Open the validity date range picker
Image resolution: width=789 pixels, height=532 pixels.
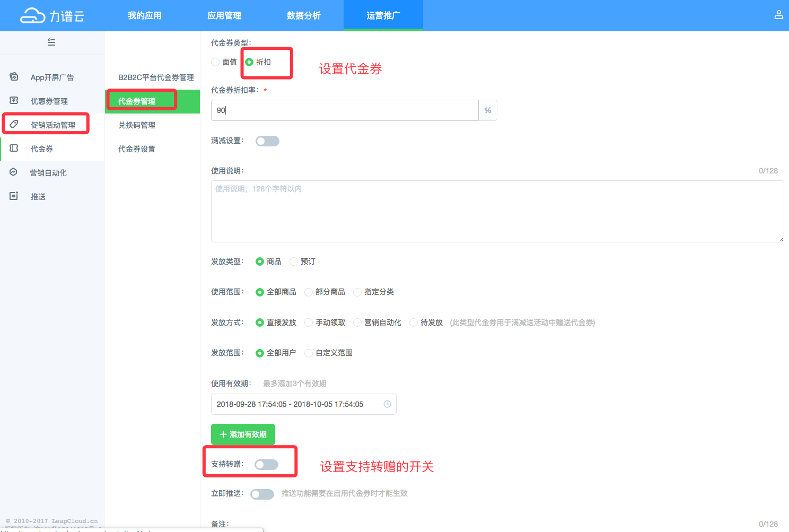tap(304, 404)
